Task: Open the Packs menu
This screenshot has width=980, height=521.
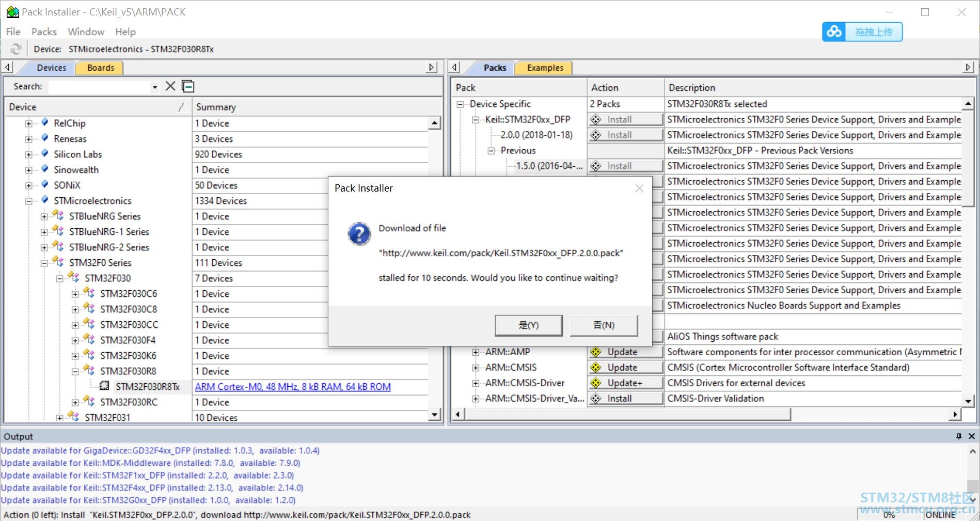Action: coord(44,31)
